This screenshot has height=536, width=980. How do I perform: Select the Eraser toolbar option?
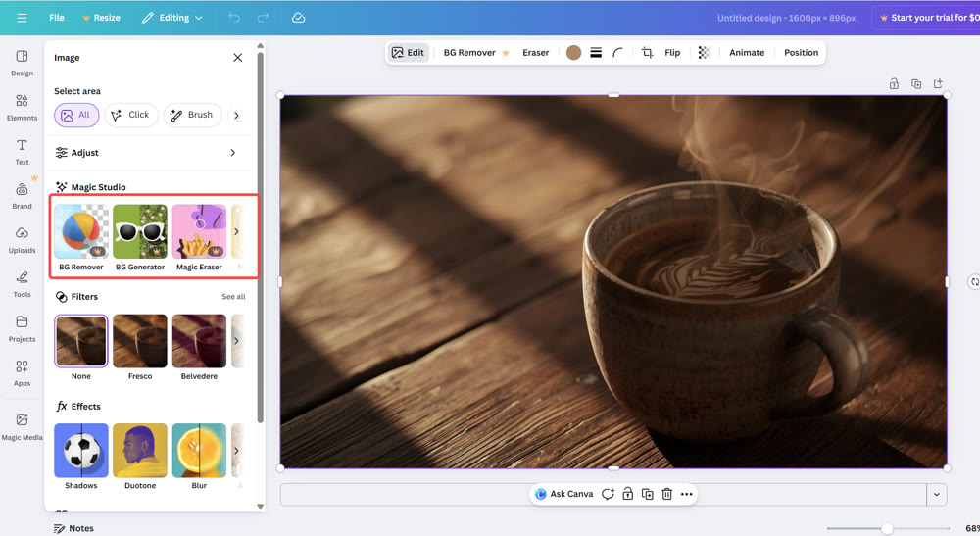click(x=536, y=53)
